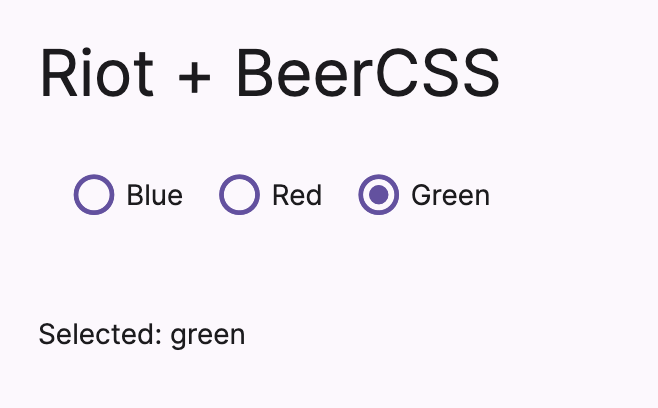Click the Riot + BeerCSS heading
Image resolution: width=658 pixels, height=408 pixels.
269,73
